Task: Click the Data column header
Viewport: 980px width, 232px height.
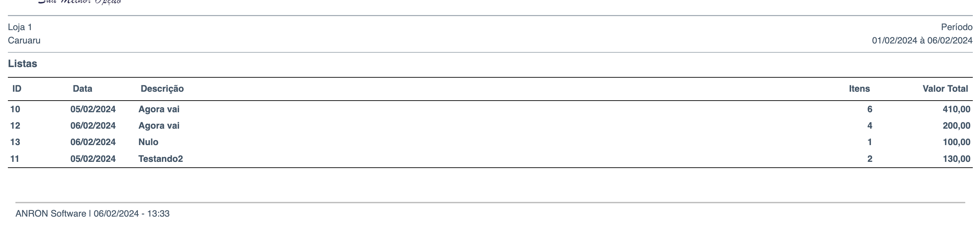Action: (x=82, y=89)
